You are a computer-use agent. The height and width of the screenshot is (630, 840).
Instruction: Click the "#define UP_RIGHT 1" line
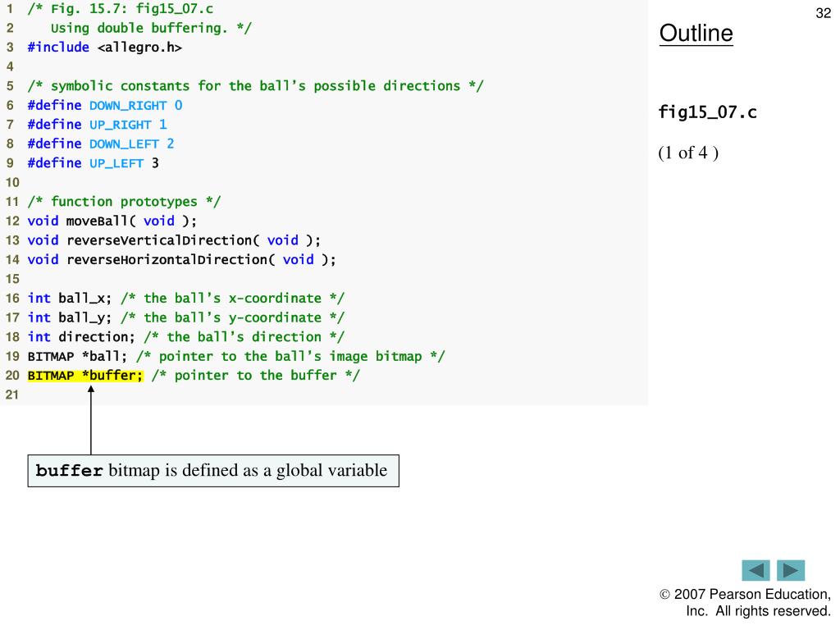[97, 125]
